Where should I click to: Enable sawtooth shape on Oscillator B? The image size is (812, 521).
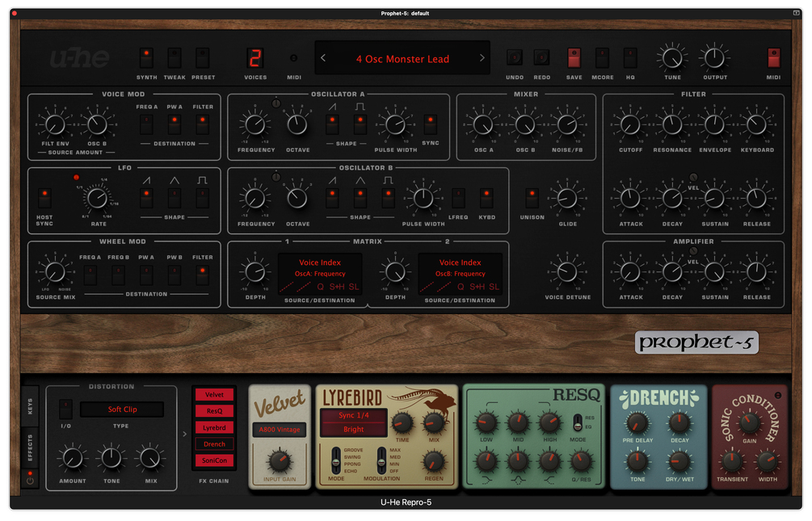click(x=332, y=199)
